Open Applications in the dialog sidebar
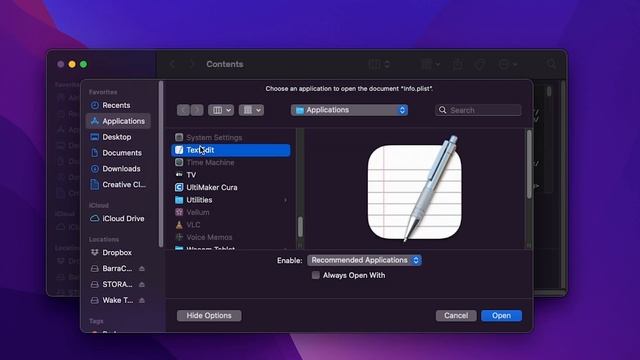Viewport: 640px width, 360px height. [118, 121]
